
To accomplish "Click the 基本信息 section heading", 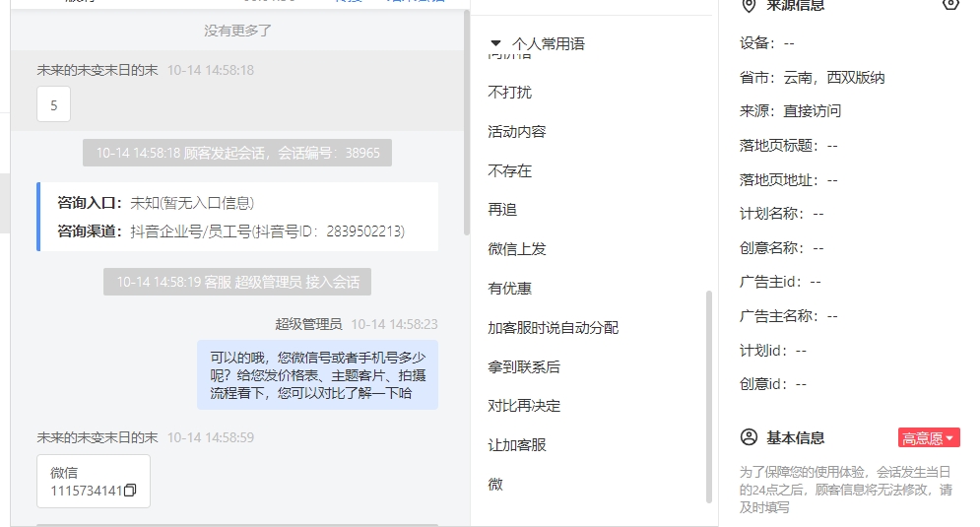I will click(795, 438).
